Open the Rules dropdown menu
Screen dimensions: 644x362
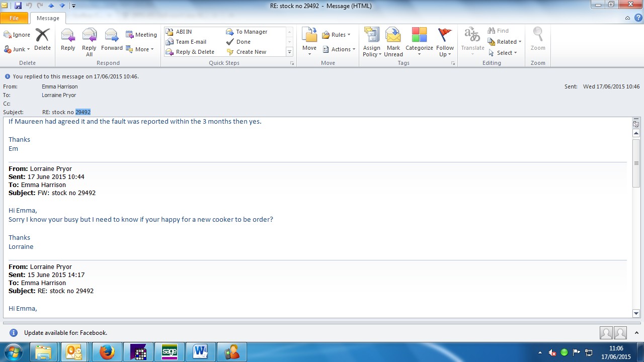(x=337, y=35)
